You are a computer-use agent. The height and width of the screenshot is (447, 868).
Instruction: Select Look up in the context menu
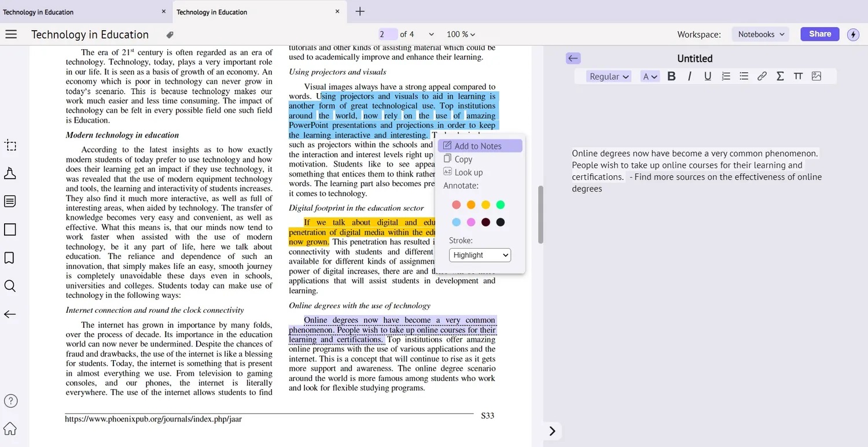pyautogui.click(x=468, y=172)
